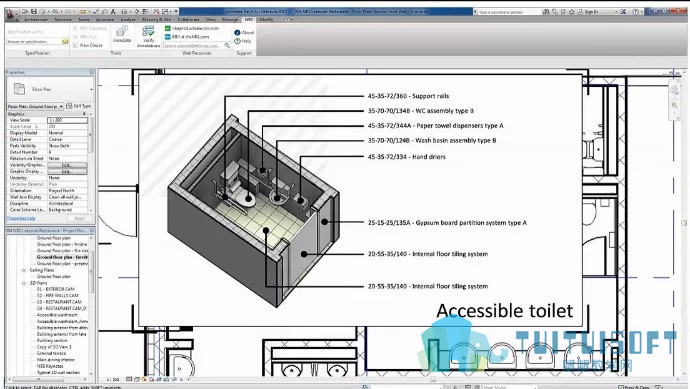Screen dimensions: 690x389
Task: Click the search magnifier icon in Web Resources
Action: point(227,45)
